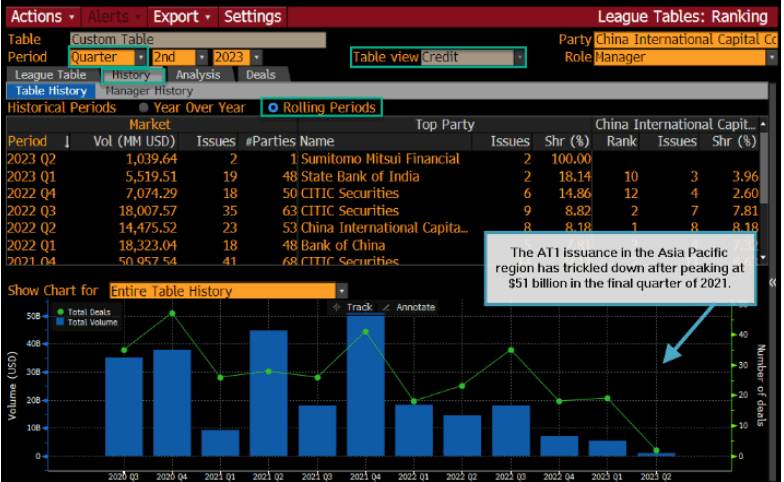Switch to the History tab
Viewport: 784px width, 482px height.
pos(131,75)
